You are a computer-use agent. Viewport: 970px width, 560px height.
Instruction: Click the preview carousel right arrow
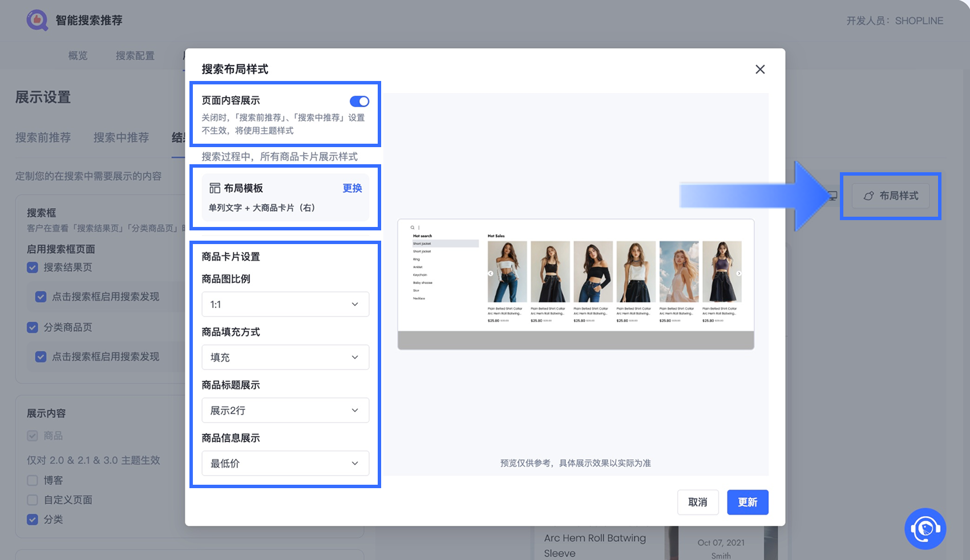point(738,274)
